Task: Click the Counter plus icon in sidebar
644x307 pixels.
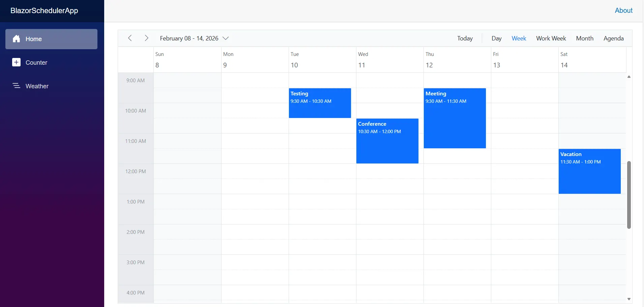Action: (x=16, y=62)
